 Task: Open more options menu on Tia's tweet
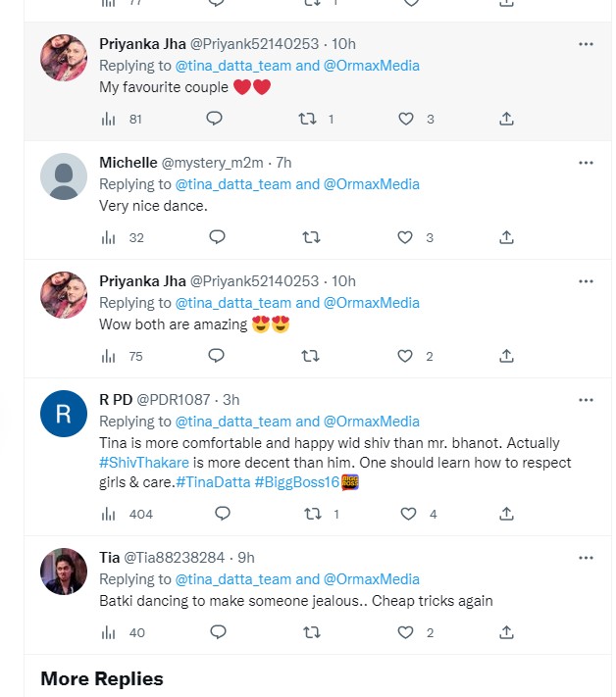(x=586, y=558)
